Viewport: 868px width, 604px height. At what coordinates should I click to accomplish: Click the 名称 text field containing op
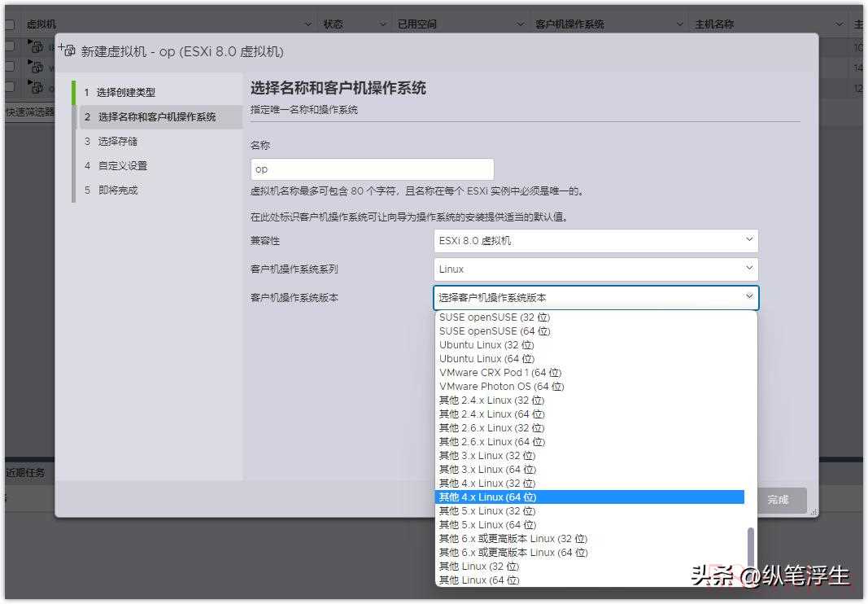click(x=372, y=169)
